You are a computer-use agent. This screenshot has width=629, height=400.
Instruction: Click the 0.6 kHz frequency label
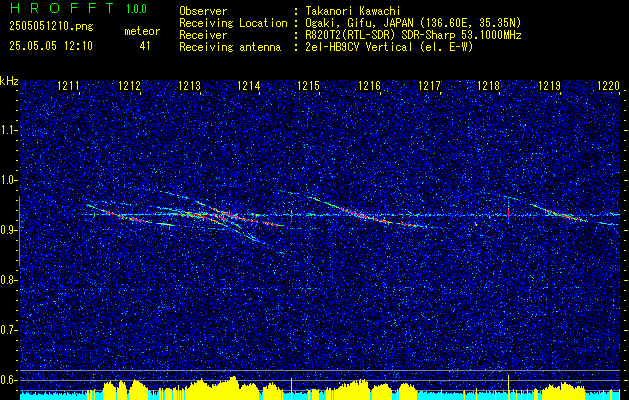(9, 380)
